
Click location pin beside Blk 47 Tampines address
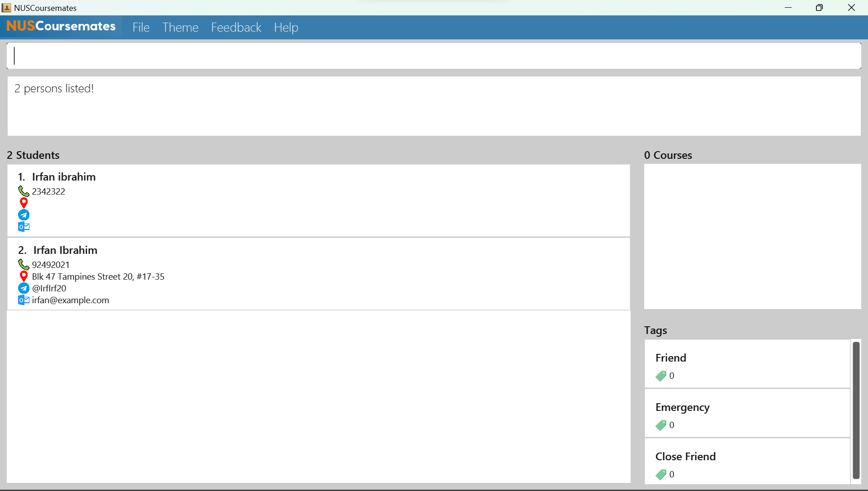tap(24, 276)
